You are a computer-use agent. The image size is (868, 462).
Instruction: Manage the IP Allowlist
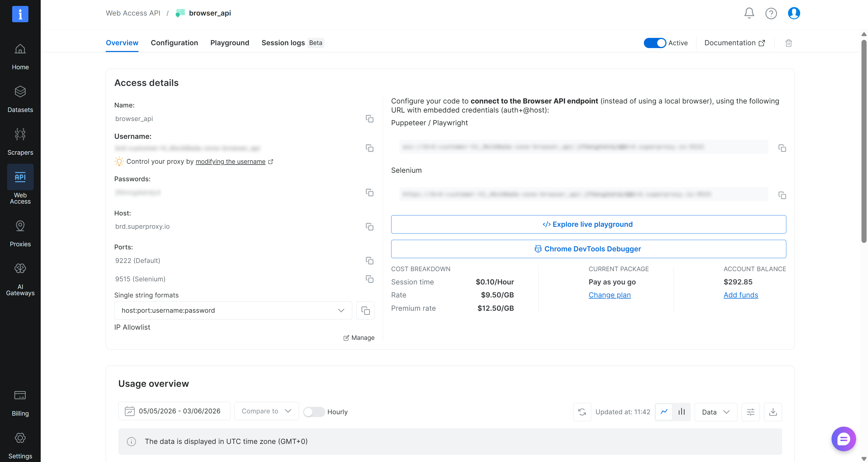[x=359, y=338]
